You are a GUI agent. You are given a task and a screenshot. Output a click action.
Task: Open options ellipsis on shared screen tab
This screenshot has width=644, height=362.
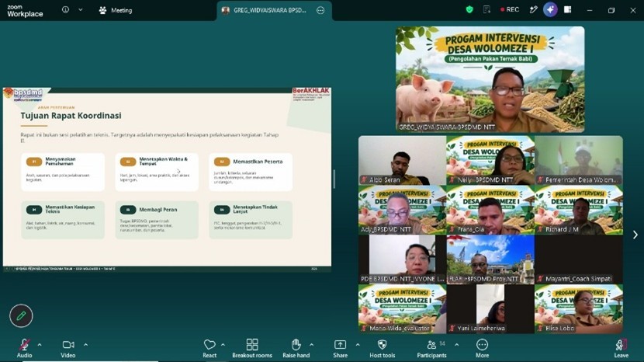[320, 10]
